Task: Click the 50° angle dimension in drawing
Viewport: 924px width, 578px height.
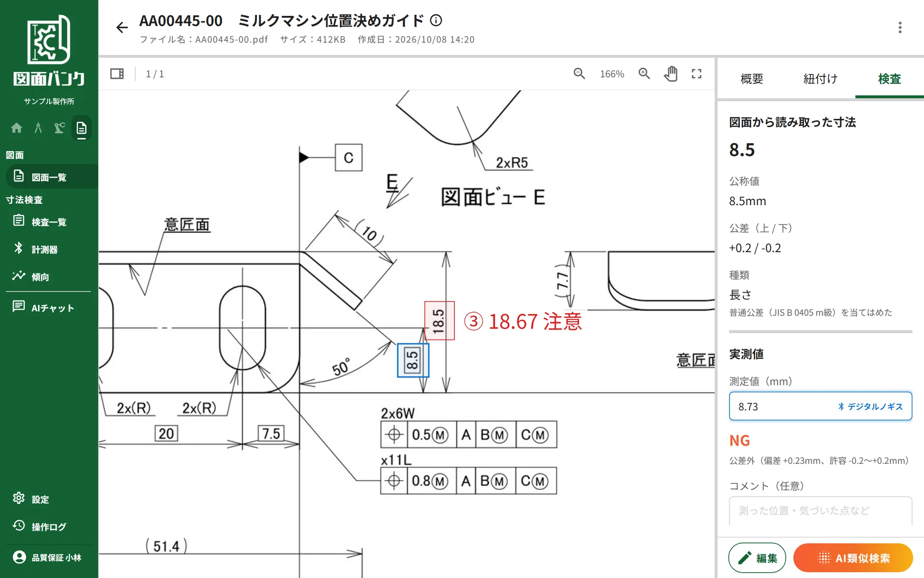Action: [341, 368]
